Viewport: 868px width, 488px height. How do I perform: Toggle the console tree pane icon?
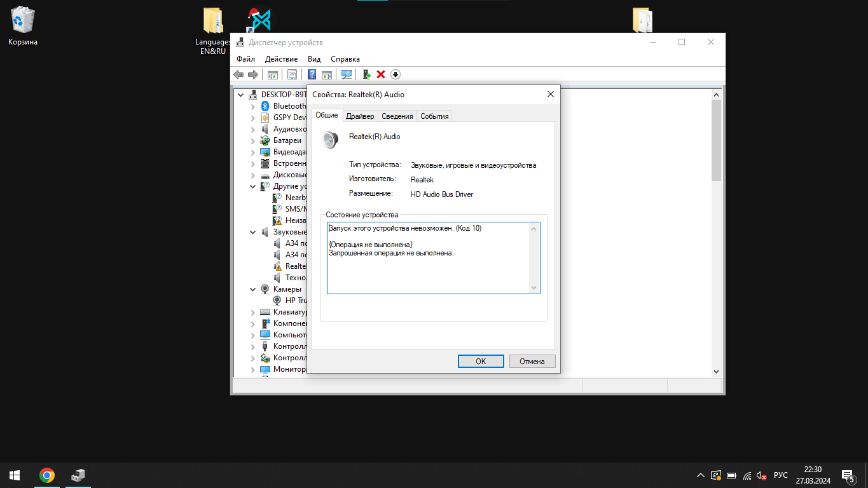(x=273, y=74)
